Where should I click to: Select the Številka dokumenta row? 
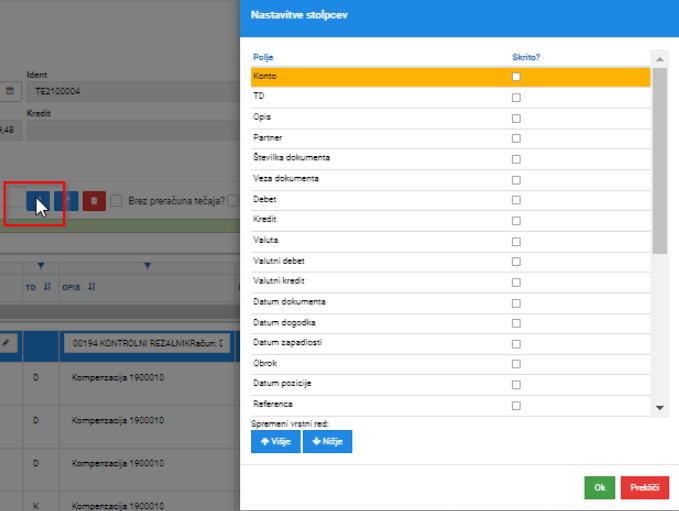[x=450, y=159]
